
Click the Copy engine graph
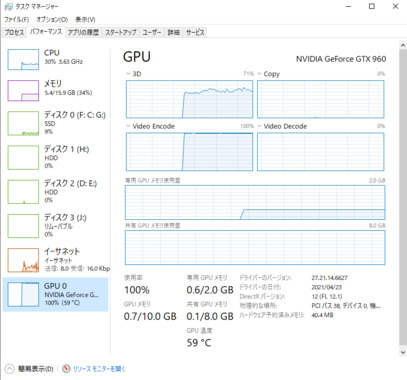[x=321, y=99]
